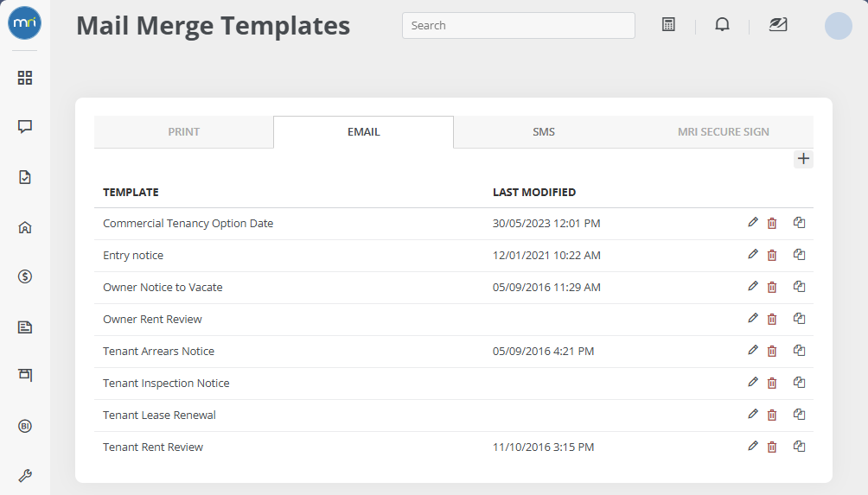
Task: Click the 11/10/2016 3:15 PM date
Action: [543, 447]
